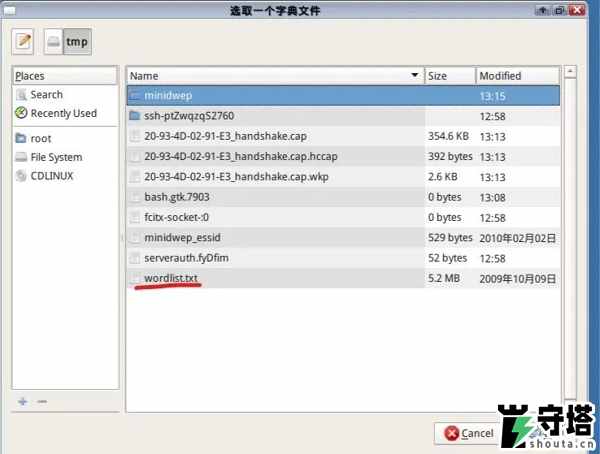Cancel the file chooser dialog

point(470,433)
